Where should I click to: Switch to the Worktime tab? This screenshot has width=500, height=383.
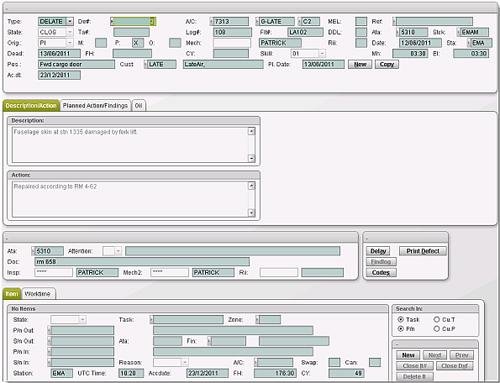click(38, 294)
